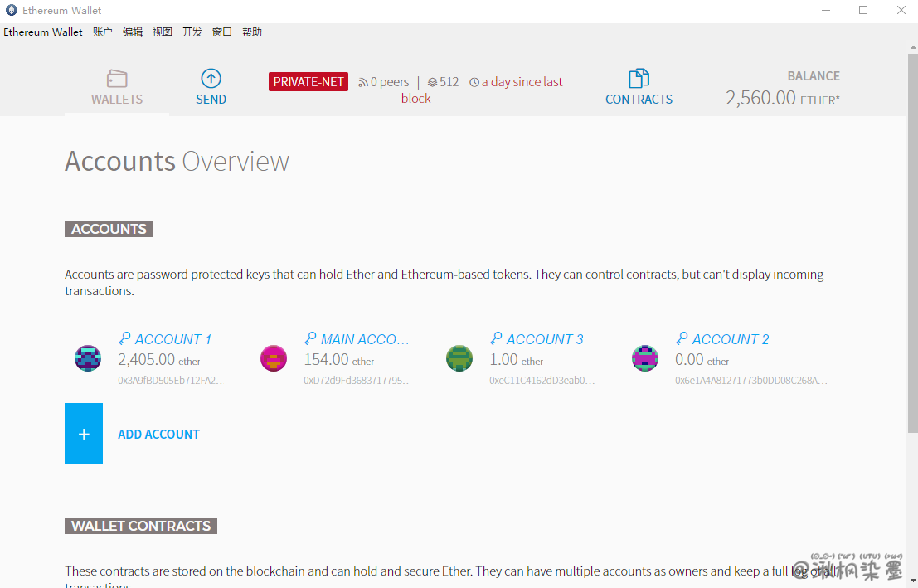Click Account 3 green identicon
This screenshot has width=918, height=588.
click(x=459, y=358)
